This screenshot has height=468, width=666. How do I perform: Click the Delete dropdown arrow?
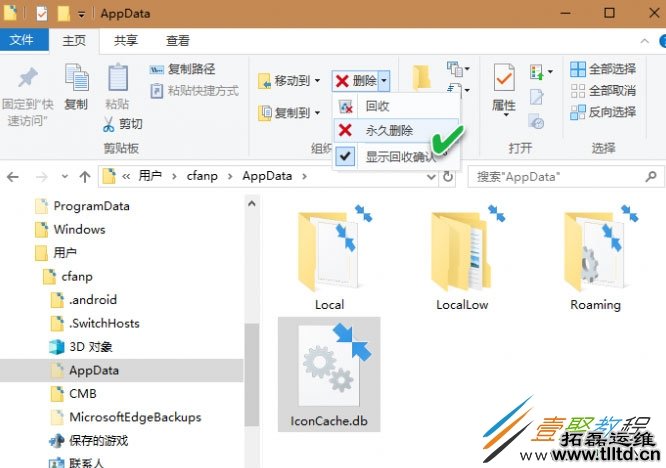[x=384, y=80]
